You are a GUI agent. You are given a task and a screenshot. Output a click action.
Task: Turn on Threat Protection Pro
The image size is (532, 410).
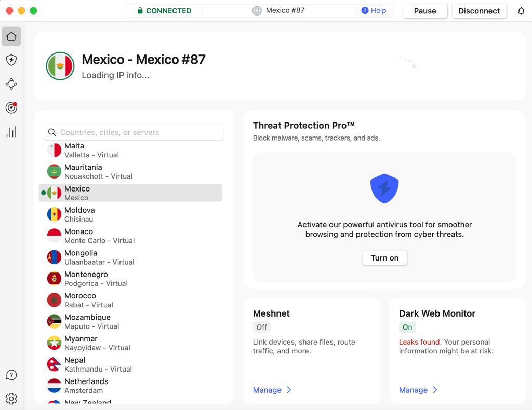click(x=384, y=258)
